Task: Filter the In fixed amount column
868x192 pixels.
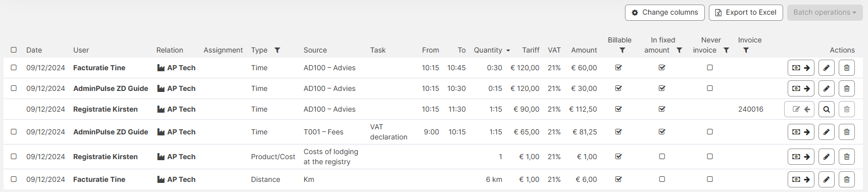Action: (680, 50)
